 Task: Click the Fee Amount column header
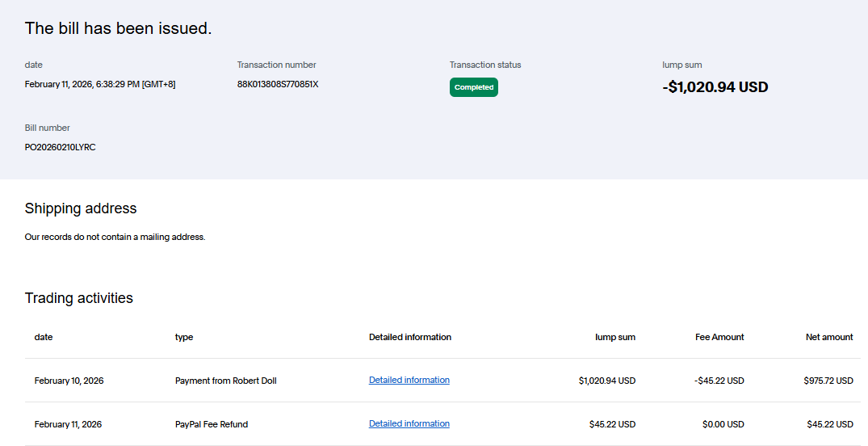coord(719,337)
